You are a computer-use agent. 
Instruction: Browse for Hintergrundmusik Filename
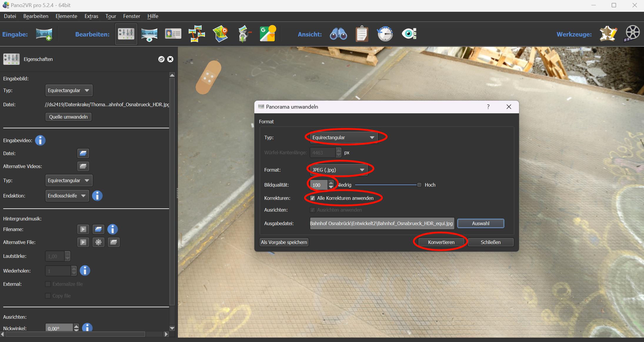99,229
